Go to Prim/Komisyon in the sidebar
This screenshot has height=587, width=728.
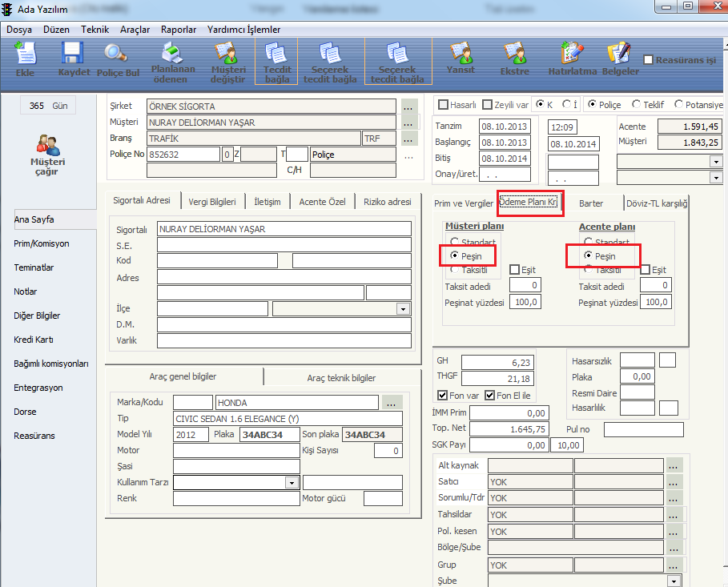point(42,243)
